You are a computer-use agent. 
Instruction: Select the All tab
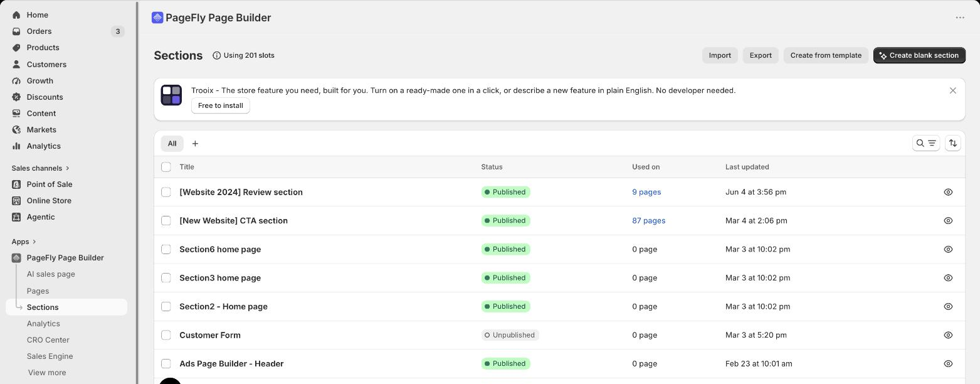click(x=172, y=144)
